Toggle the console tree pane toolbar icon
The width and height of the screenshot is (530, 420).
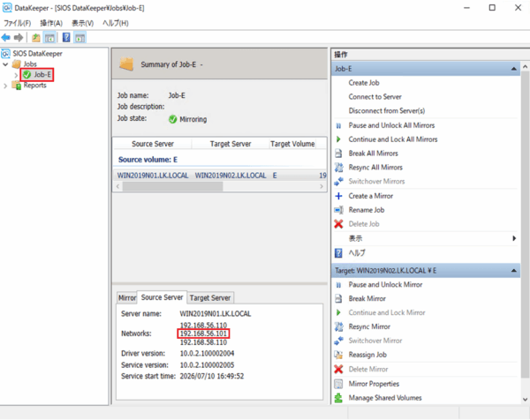click(x=49, y=37)
